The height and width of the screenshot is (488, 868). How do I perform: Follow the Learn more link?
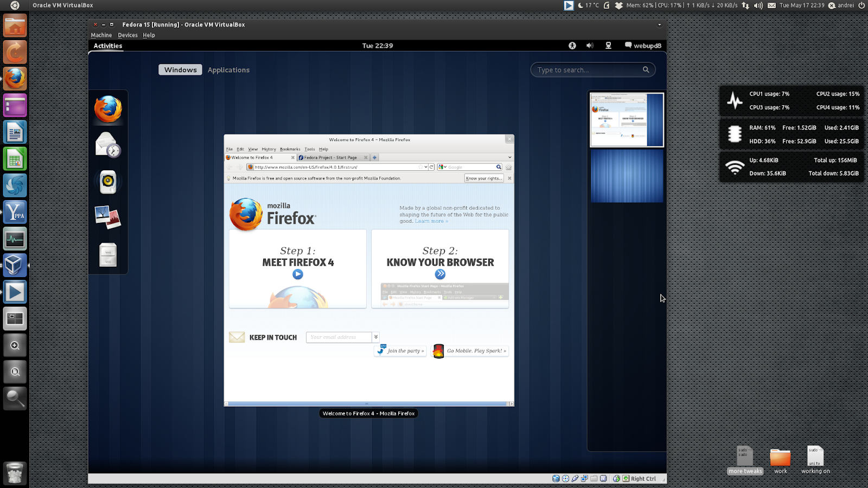(x=431, y=221)
